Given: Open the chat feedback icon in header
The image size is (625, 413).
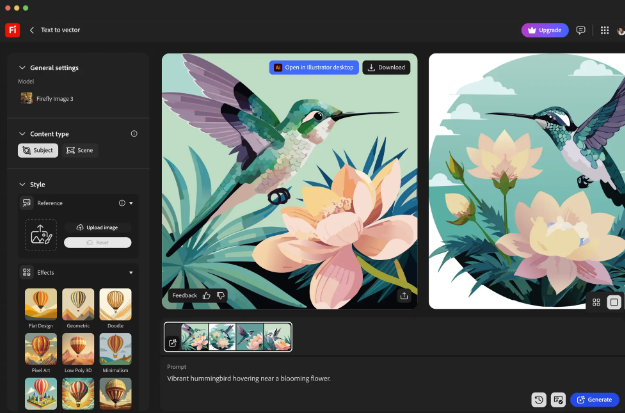Looking at the screenshot, I should (x=580, y=30).
